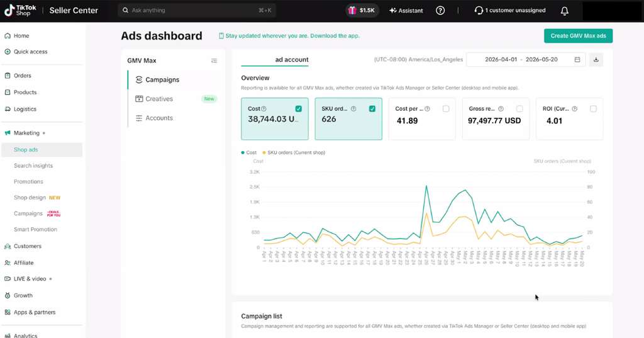Click Create GMV Max ads button

point(579,36)
